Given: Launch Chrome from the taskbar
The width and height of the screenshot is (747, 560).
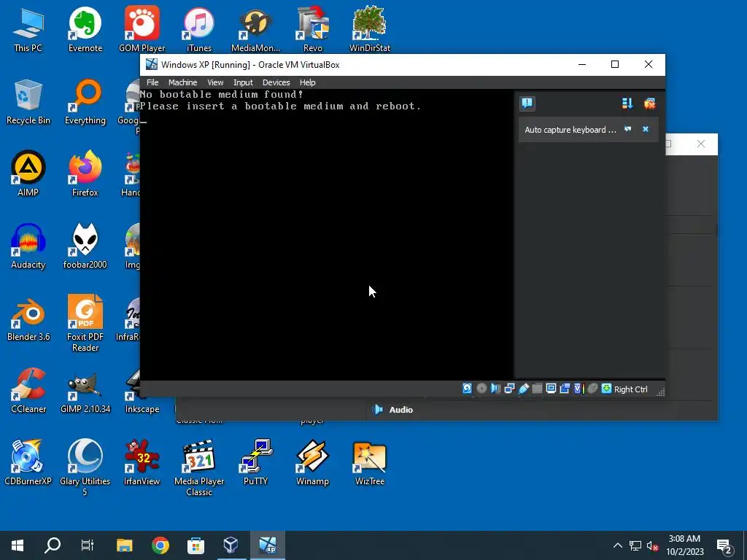Looking at the screenshot, I should click(160, 545).
